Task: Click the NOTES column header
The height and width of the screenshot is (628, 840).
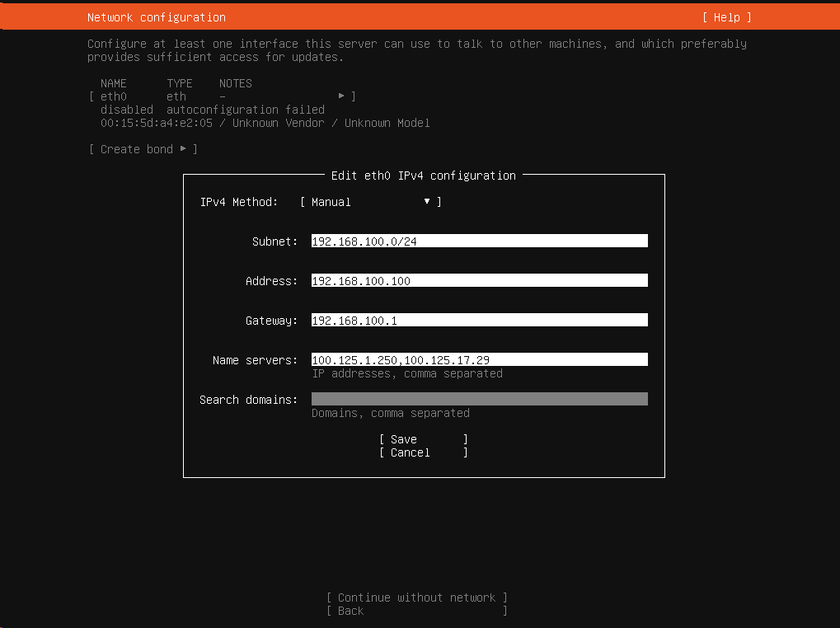Action: pos(235,83)
